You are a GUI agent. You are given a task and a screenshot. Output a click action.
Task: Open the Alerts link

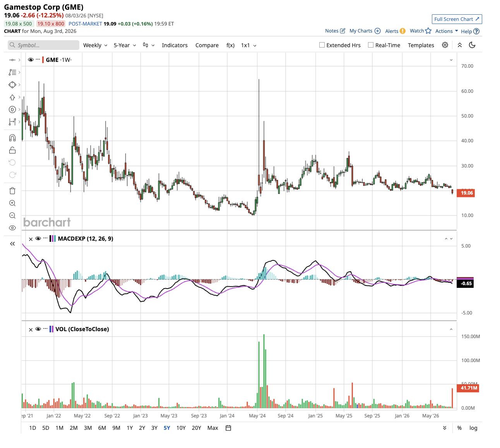395,31
